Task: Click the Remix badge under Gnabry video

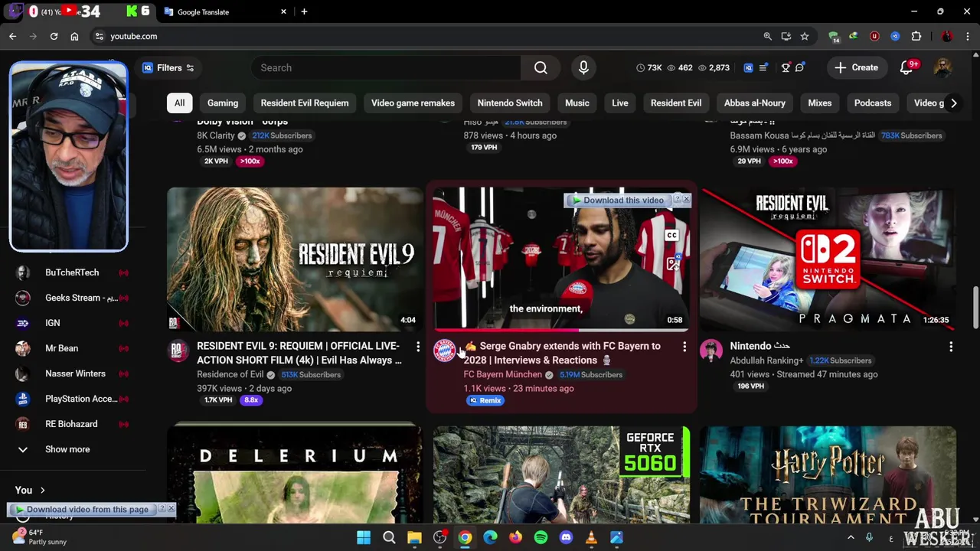Action: [x=485, y=400]
